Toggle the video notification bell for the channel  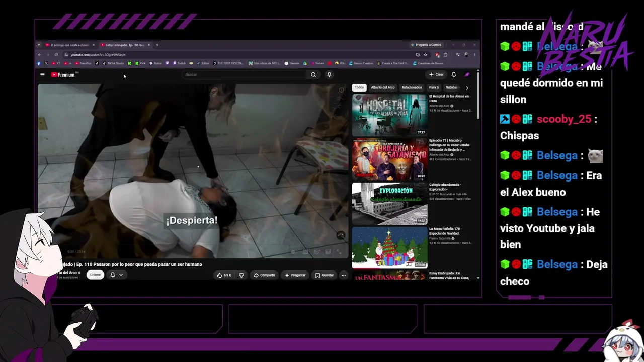[113, 275]
